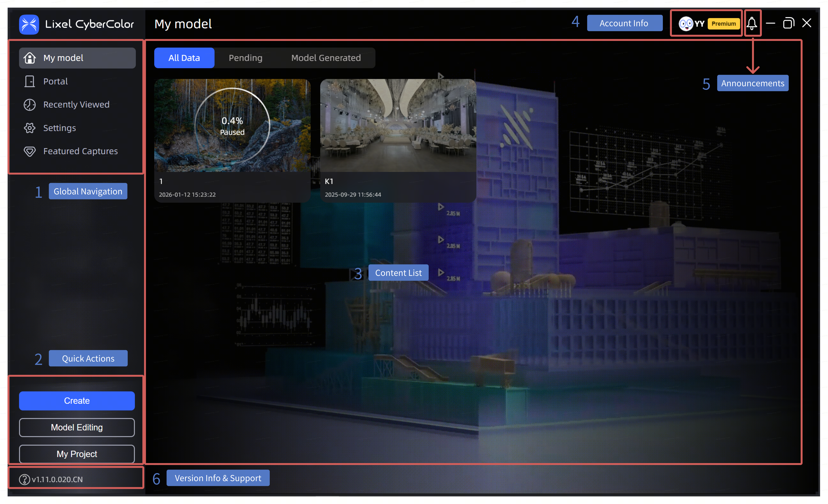
Task: Click the model name "K1"
Action: 329,181
